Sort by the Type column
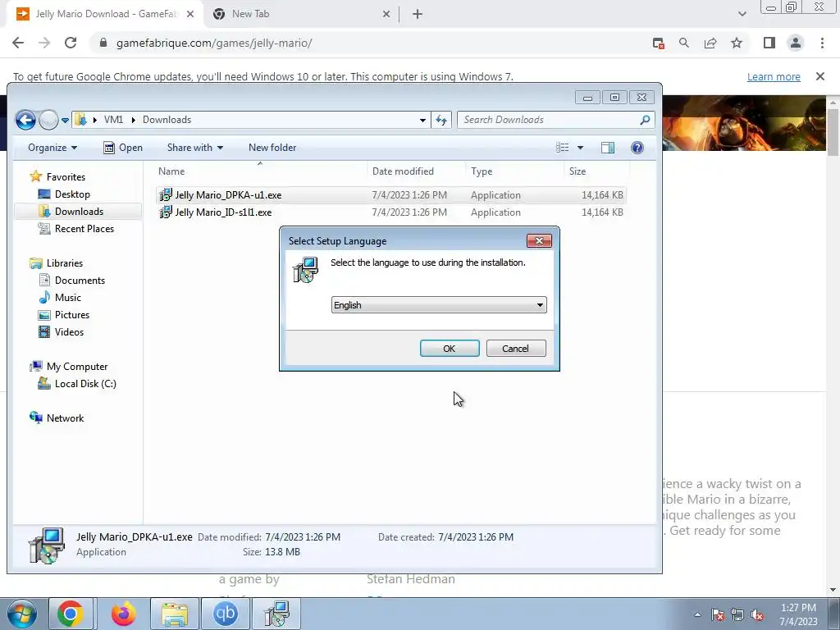The image size is (840, 630). (515, 171)
